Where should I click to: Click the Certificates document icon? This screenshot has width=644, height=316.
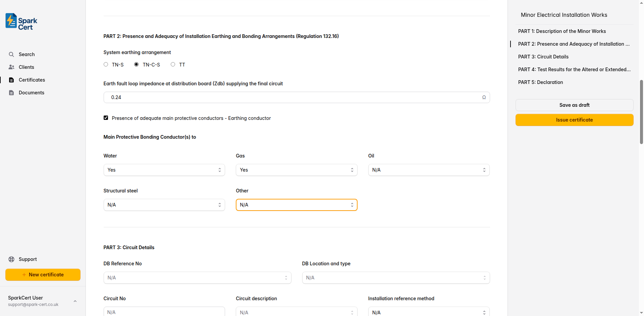point(11,80)
